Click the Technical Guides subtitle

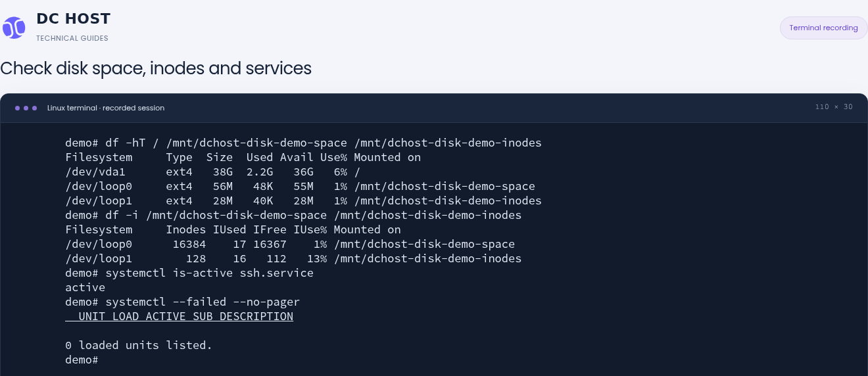point(72,38)
